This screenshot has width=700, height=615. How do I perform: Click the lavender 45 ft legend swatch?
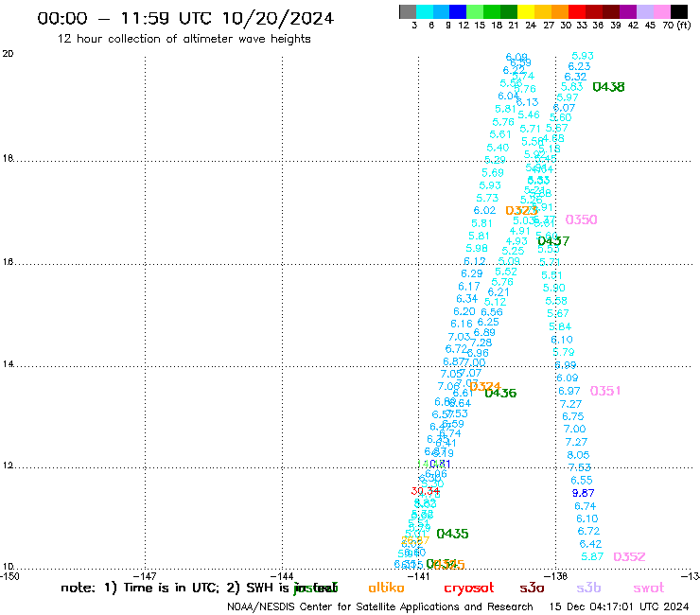[644, 11]
